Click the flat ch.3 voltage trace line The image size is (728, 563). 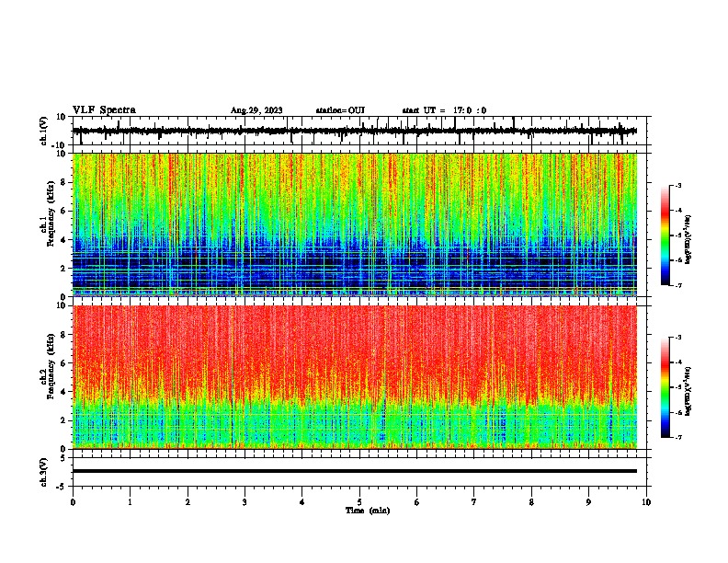tap(355, 471)
